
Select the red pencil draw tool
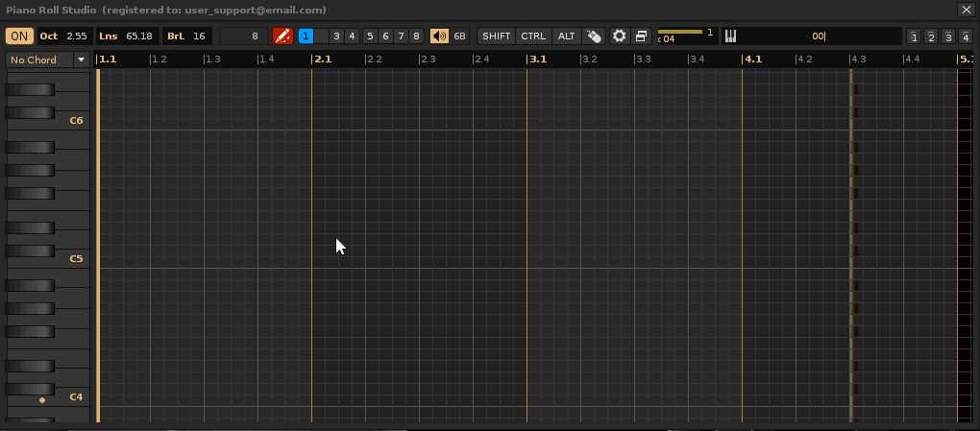[x=282, y=36]
